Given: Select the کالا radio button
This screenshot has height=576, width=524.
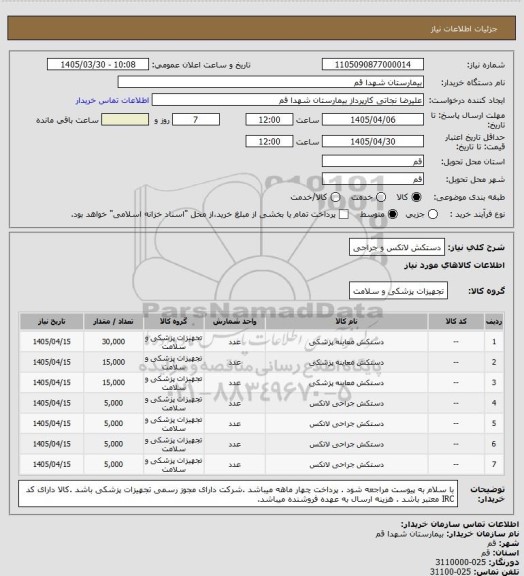Looking at the screenshot, I should (x=416, y=197).
